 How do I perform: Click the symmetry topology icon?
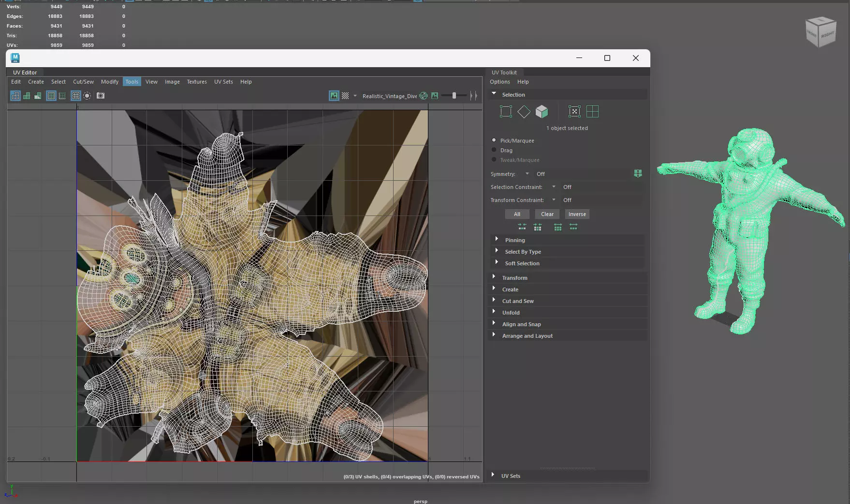pos(638,173)
